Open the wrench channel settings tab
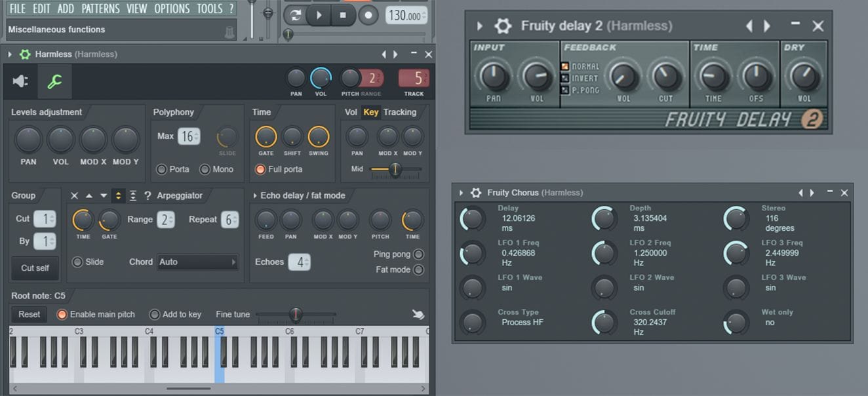This screenshot has height=396, width=868. (x=54, y=81)
